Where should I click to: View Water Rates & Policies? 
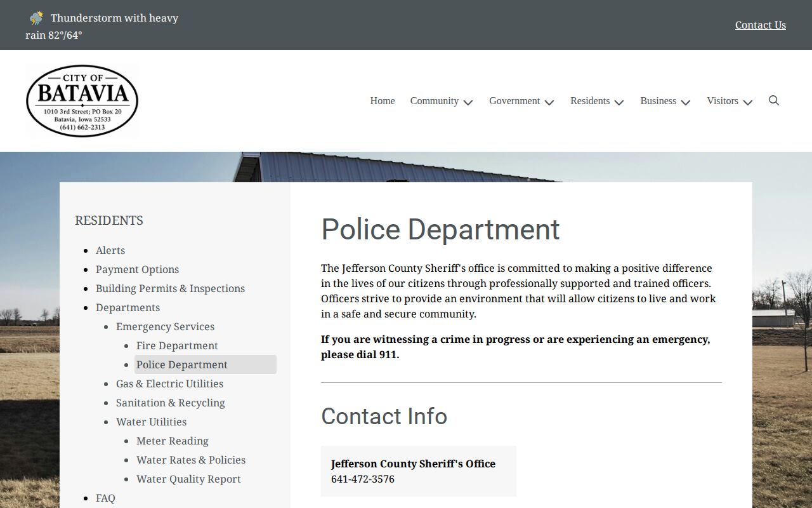click(191, 460)
